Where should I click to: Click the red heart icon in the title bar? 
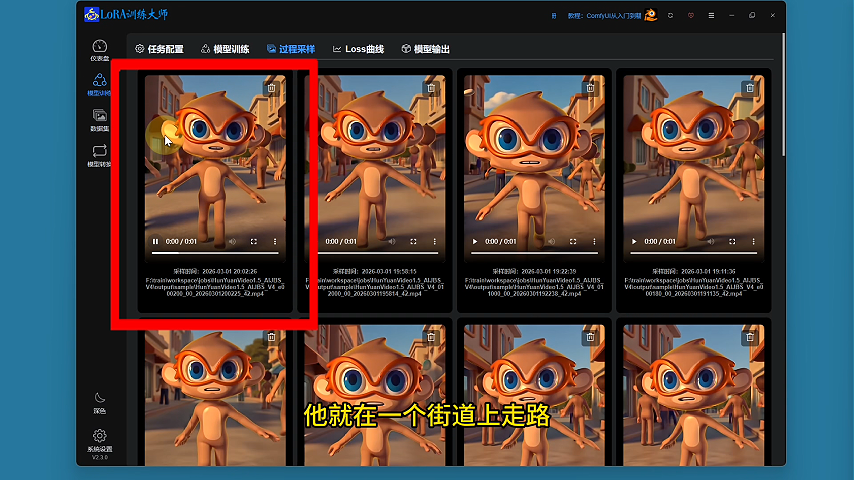(x=691, y=15)
